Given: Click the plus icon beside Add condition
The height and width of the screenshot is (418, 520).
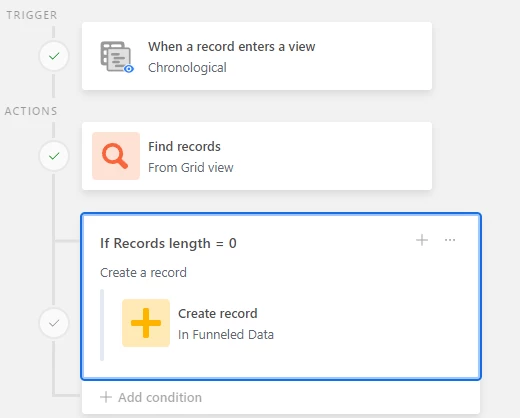Looking at the screenshot, I should click(106, 397).
